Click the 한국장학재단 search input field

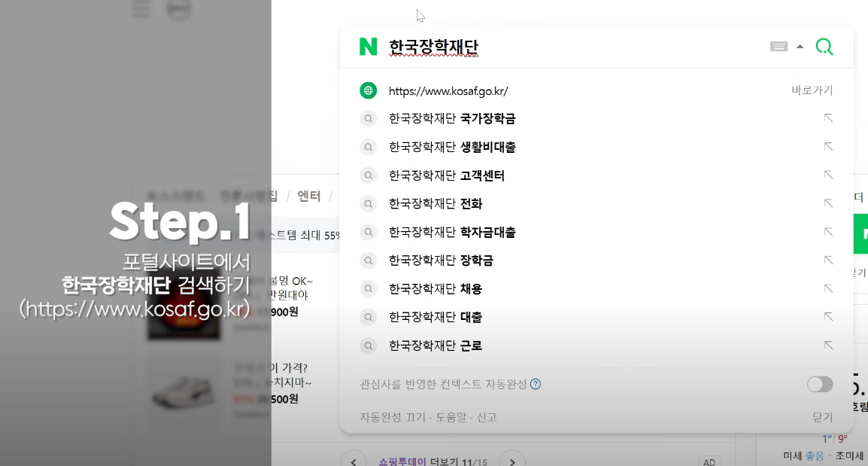tap(573, 47)
